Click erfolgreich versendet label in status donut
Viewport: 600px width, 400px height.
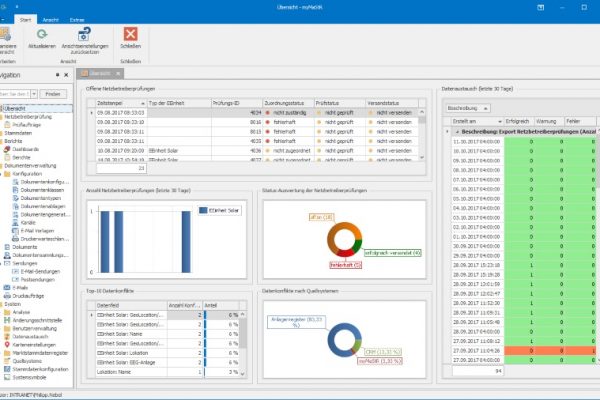point(392,253)
